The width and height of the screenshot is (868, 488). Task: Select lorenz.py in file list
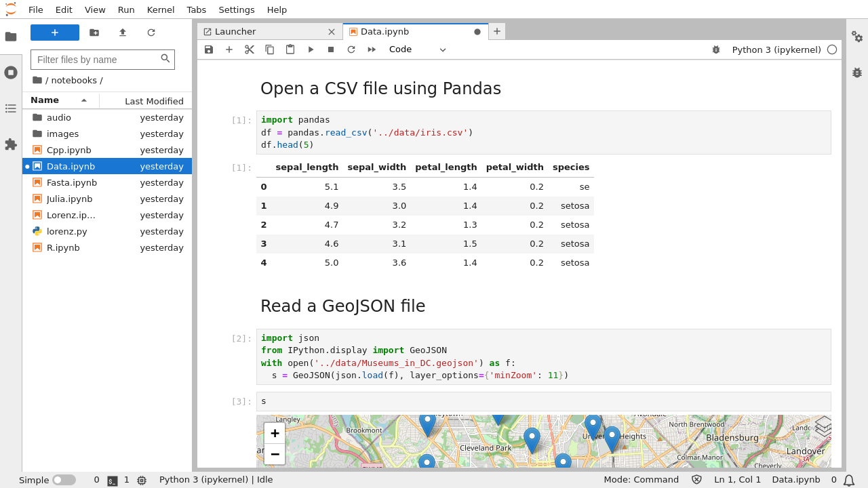coord(107,231)
